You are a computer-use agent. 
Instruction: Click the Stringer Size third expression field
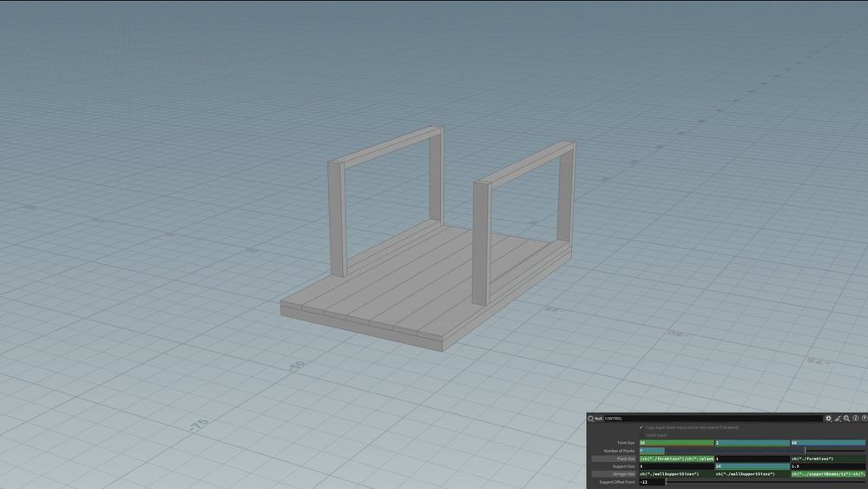click(828, 474)
